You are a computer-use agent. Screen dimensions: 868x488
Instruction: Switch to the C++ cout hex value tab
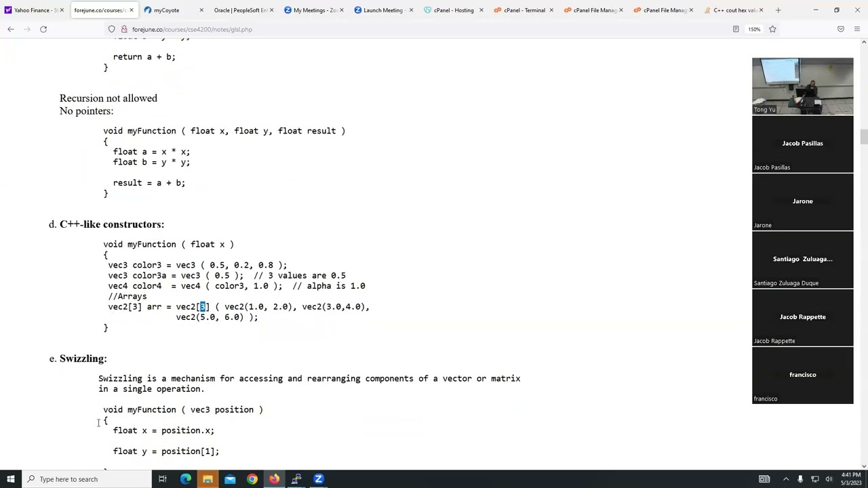[732, 10]
